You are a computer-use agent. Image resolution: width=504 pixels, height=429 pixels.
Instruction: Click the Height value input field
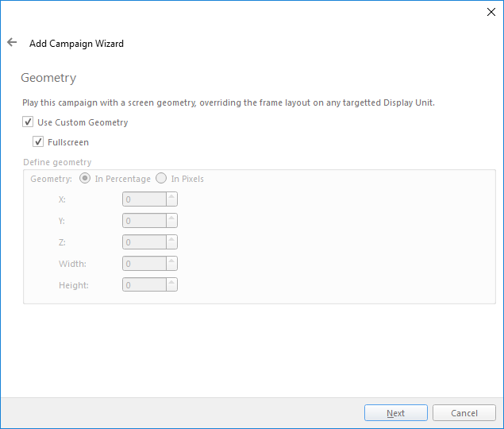144,285
